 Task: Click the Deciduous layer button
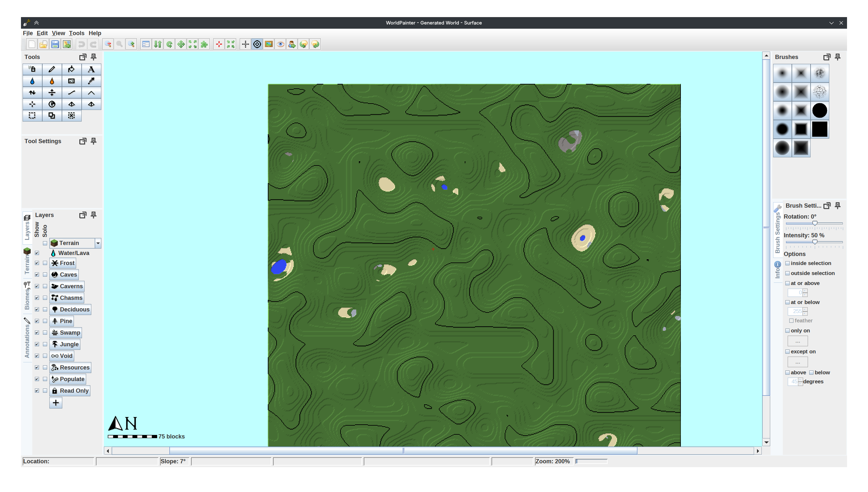click(70, 309)
